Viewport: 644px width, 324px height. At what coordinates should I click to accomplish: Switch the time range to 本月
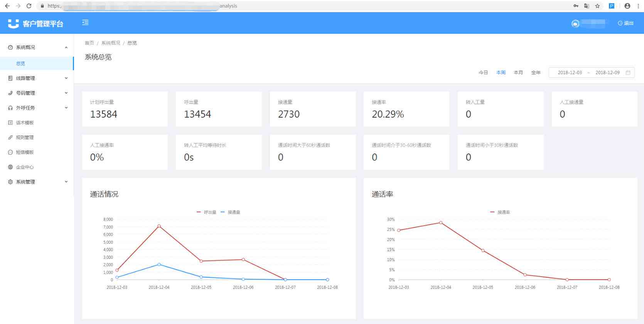[518, 73]
